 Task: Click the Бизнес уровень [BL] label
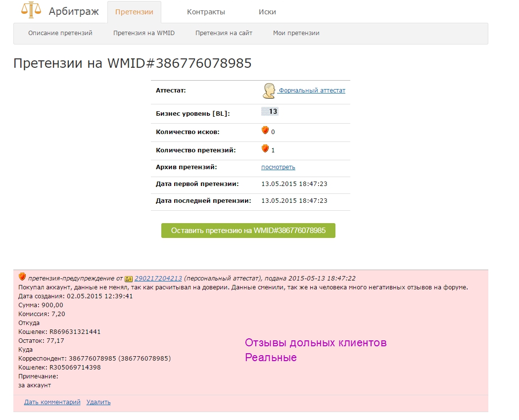tap(192, 113)
